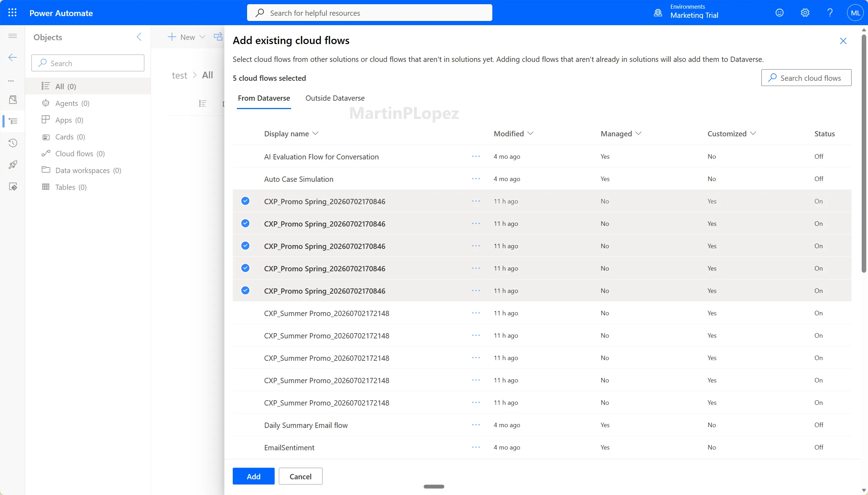Viewport: 868px width, 495px height.
Task: Select Tables (0) in Objects tree
Action: 88,187
